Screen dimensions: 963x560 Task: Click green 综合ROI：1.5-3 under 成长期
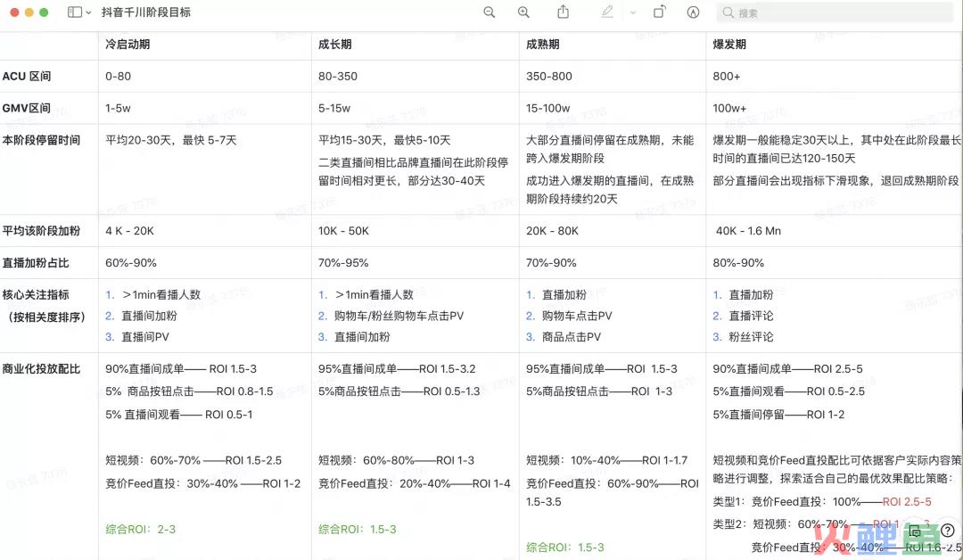pyautogui.click(x=357, y=530)
